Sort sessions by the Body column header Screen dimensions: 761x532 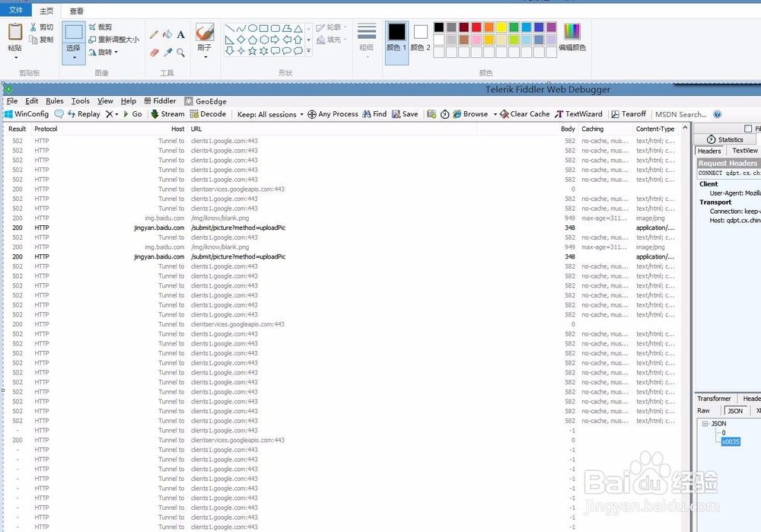(568, 129)
